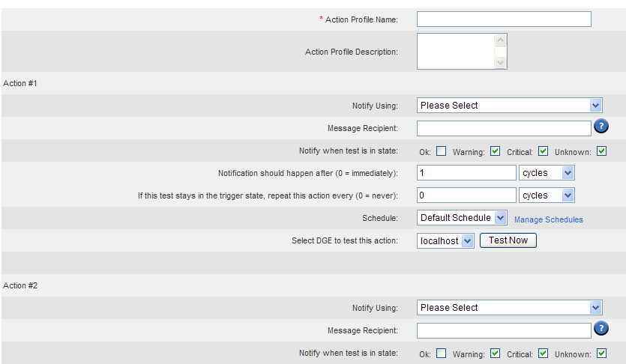Open Notify Using dropdown for Action #2
The width and height of the screenshot is (626, 364).
click(509, 308)
